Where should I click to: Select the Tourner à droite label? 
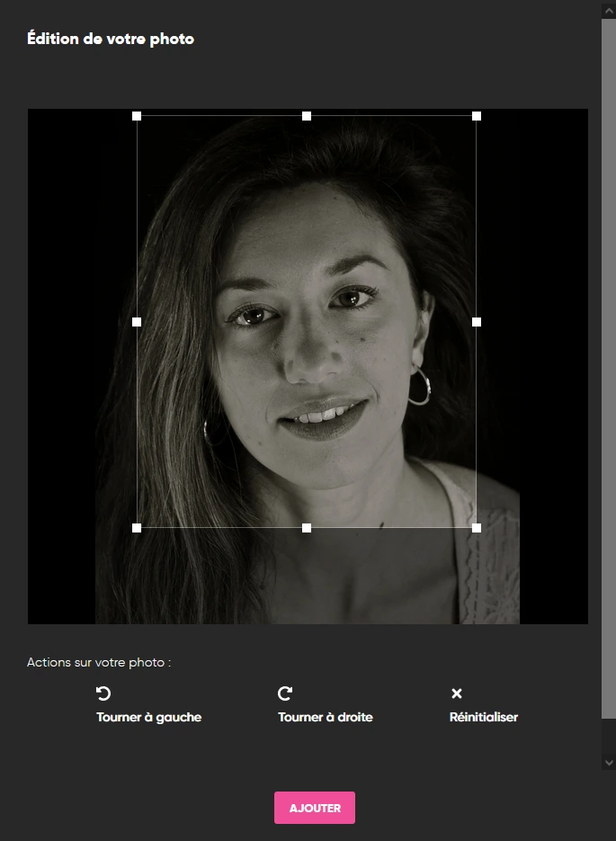tap(326, 717)
